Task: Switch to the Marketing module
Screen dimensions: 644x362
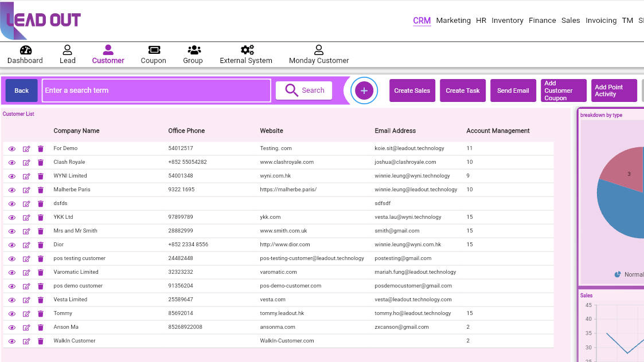Action: pos(453,20)
